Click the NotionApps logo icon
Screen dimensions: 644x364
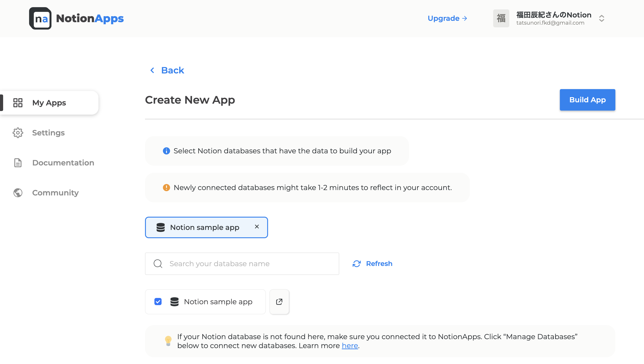pos(40,18)
